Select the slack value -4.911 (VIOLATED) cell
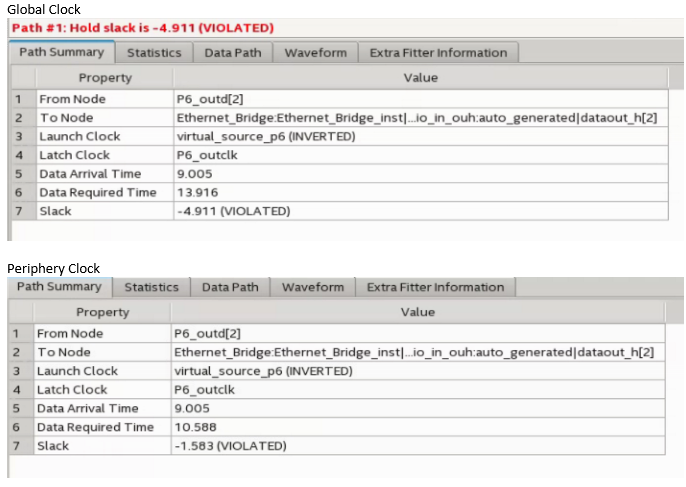686x487 pixels. 233,212
